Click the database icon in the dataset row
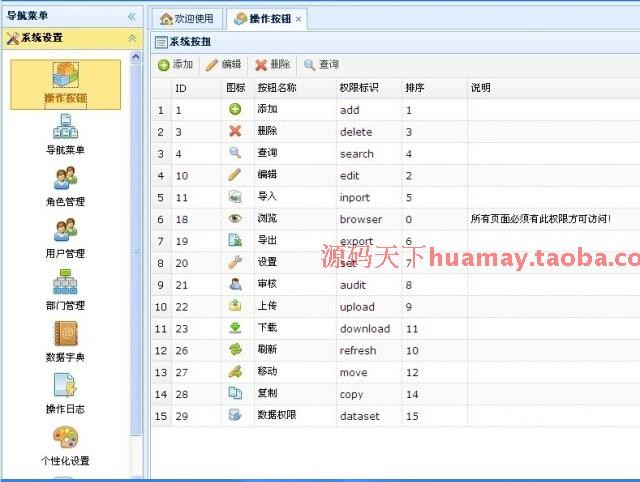 235,415
